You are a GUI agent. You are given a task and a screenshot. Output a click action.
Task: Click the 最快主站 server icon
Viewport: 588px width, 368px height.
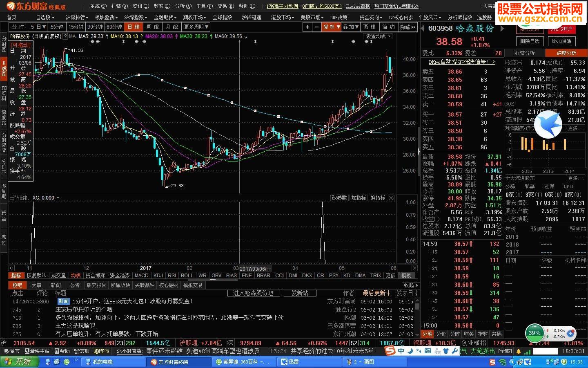(x=37, y=351)
